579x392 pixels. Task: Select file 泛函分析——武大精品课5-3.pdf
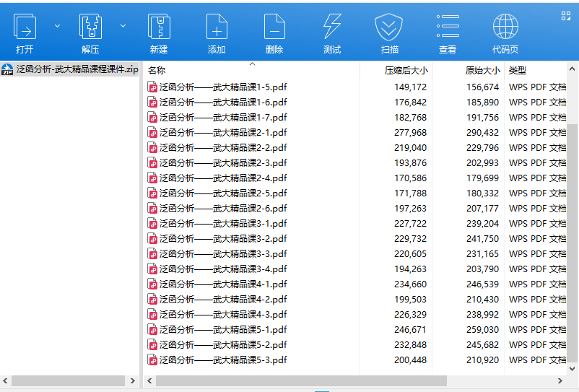click(223, 360)
